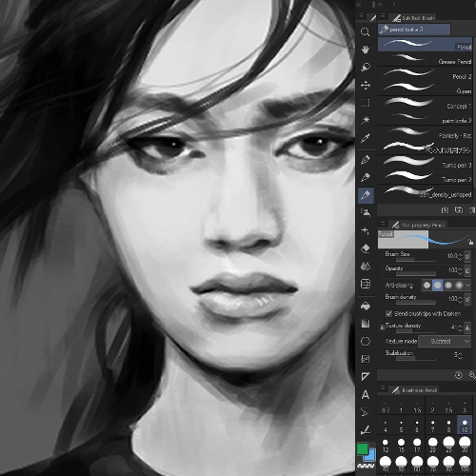Screen dimensions: 476x476
Task: Select the weak anti-aliasing option
Action: (438, 285)
